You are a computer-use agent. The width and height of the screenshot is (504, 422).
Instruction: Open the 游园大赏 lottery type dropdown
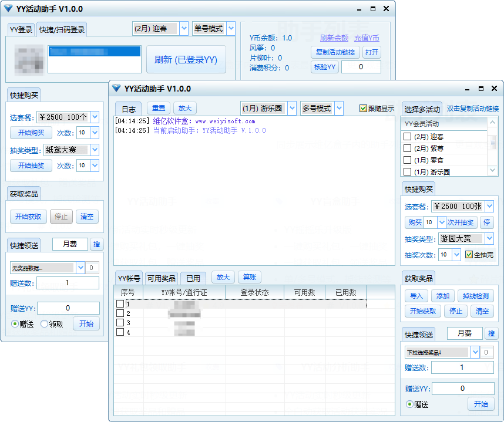[x=489, y=239]
